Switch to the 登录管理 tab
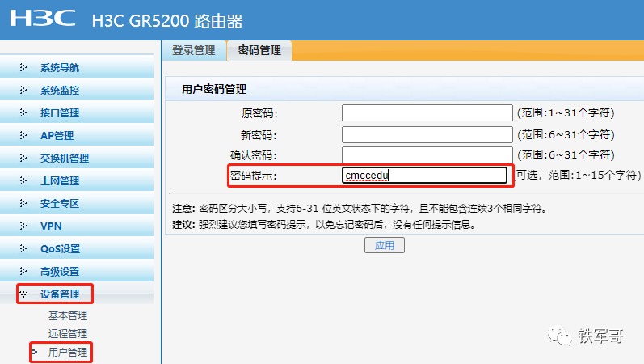644x364 pixels. [x=193, y=51]
